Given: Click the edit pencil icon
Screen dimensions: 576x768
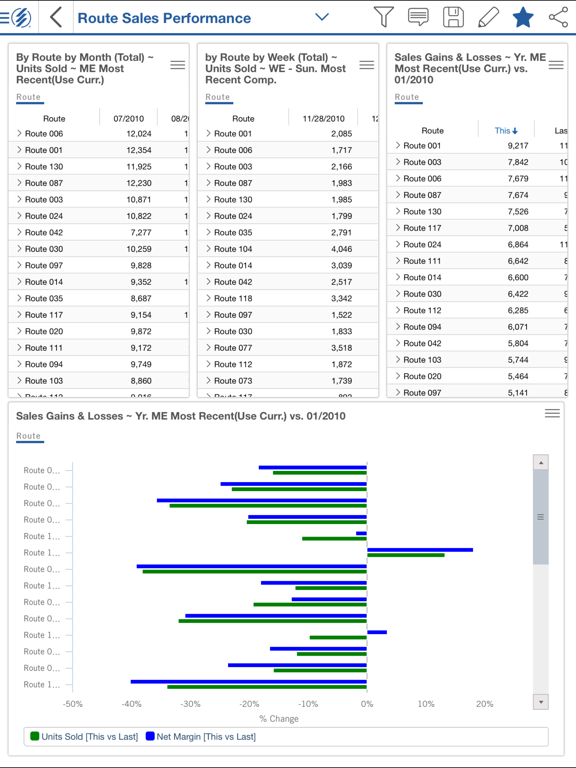Looking at the screenshot, I should point(488,17).
